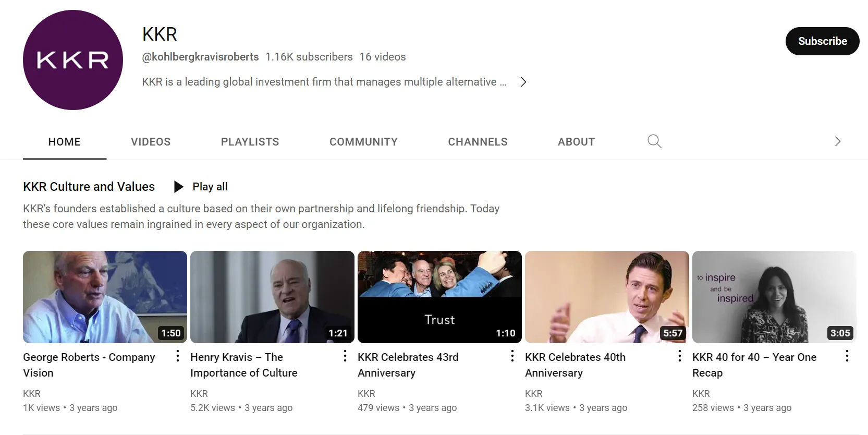The image size is (868, 435).
Task: Click channel name KKR under 43rd Anniversary video
Action: pos(366,394)
